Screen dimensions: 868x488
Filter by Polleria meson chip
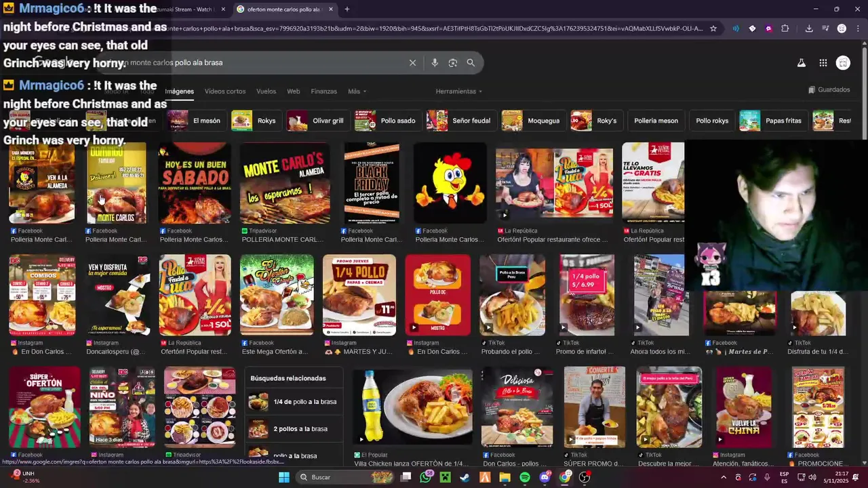[656, 121]
